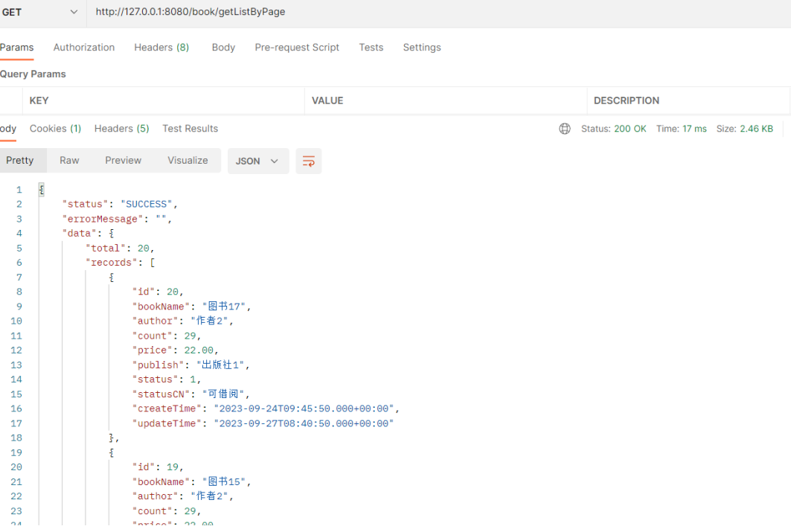Viewport: 791px width, 532px height.
Task: Switch to the Test Results tab
Action: 190,129
